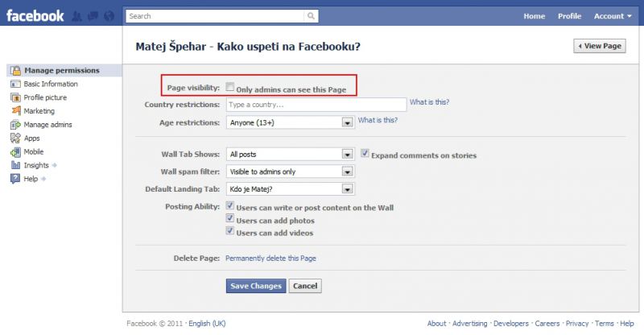Click the search magnifier icon
The height and width of the screenshot is (335, 644).
coord(311,16)
